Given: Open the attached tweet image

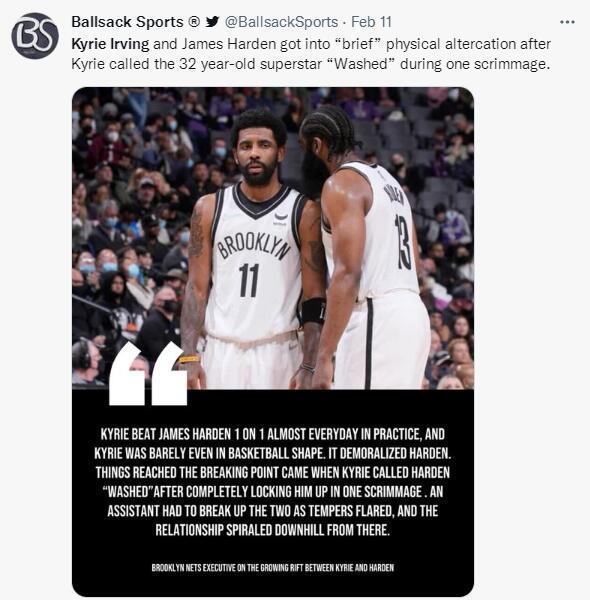Looking at the screenshot, I should click(x=273, y=342).
